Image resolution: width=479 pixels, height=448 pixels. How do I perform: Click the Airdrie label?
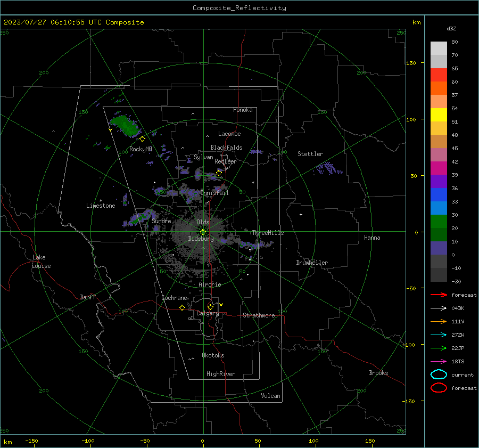tap(210, 284)
